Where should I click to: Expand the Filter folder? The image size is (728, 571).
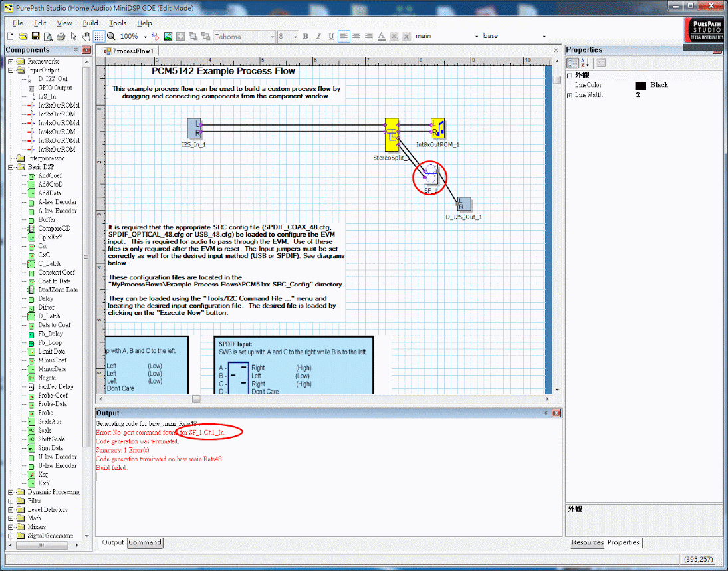pyautogui.click(x=11, y=501)
